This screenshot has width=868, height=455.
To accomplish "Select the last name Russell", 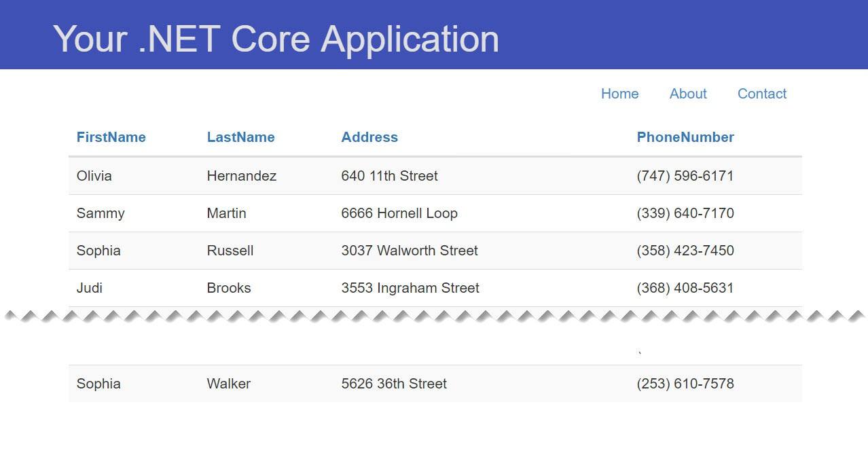I will (x=230, y=251).
